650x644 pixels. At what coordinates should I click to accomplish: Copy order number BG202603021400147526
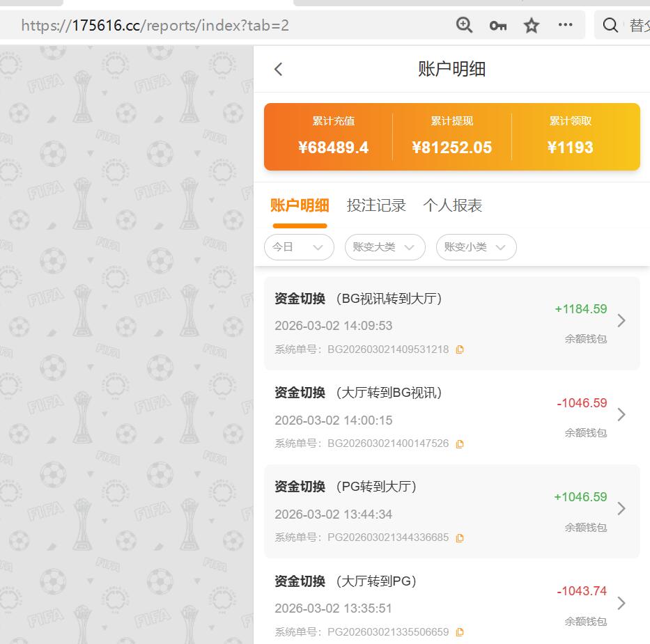click(x=459, y=443)
